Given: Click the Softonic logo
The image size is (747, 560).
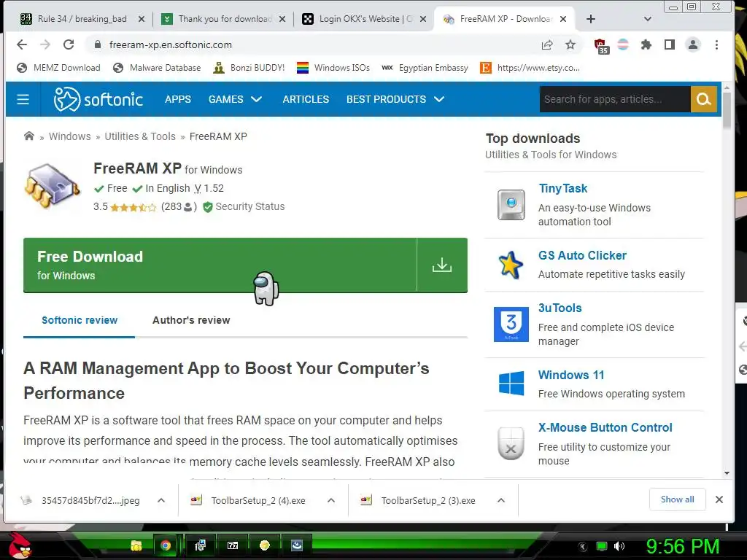Looking at the screenshot, I should (x=98, y=99).
